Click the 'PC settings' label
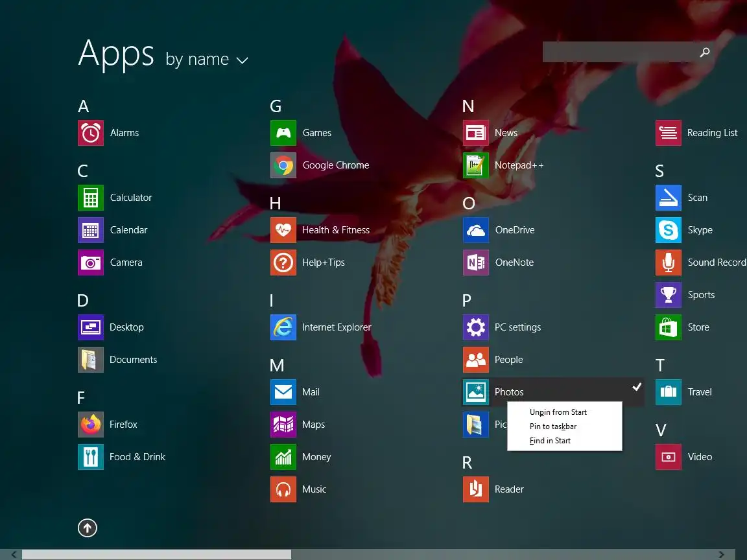The height and width of the screenshot is (560, 747). pos(517,327)
